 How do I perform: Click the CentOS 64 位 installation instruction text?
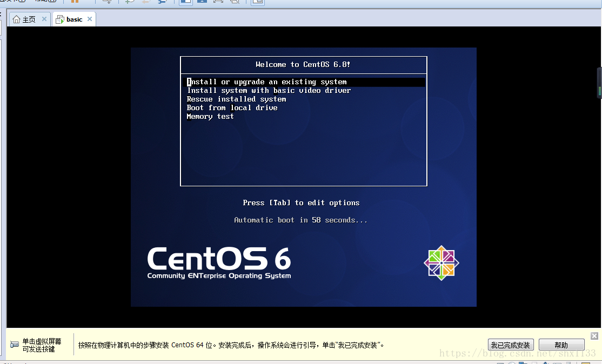point(231,345)
